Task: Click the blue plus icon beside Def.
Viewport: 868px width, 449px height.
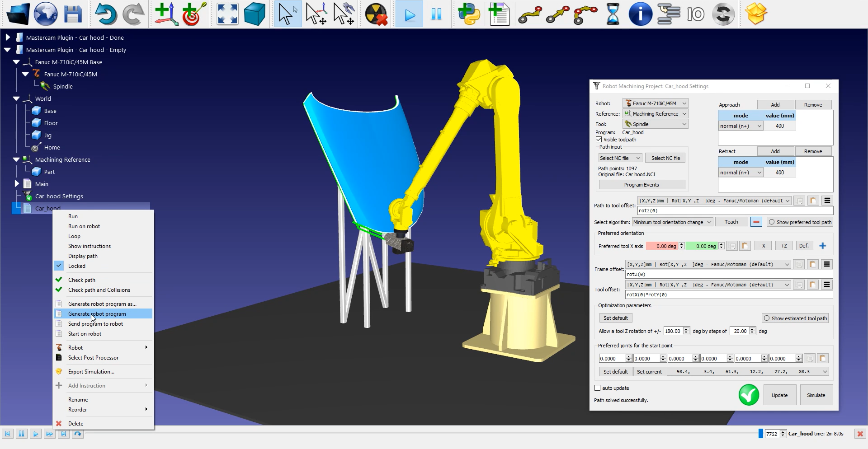Action: (x=822, y=246)
